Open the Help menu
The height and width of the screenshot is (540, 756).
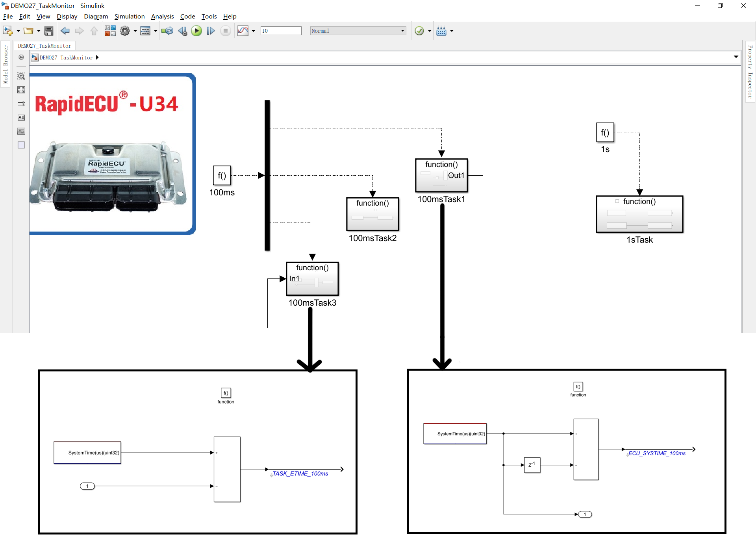[230, 16]
